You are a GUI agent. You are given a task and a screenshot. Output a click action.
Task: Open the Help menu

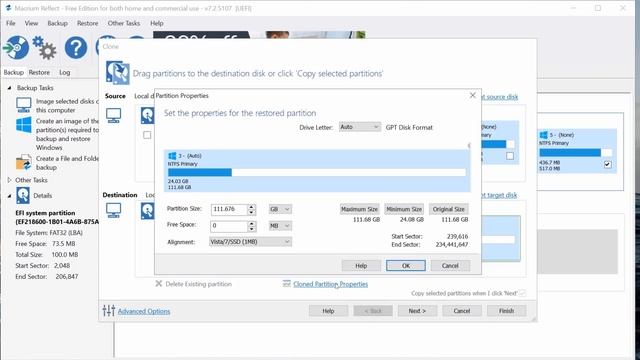pyautogui.click(x=156, y=23)
